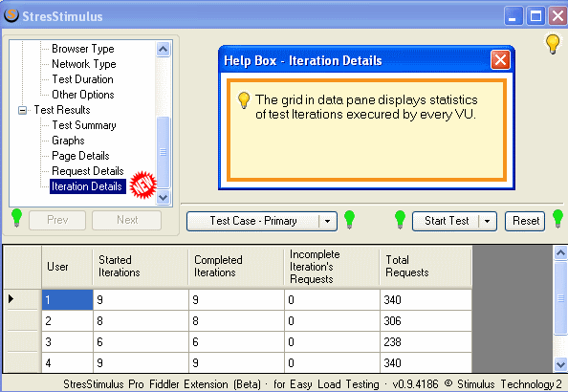Select Other Options in the tree
568x392 pixels.
tap(83, 95)
